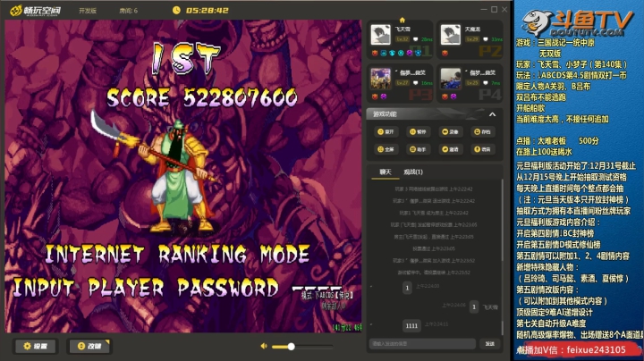Click the 畅玩空间 logo
This screenshot has height=361, width=644.
tap(35, 10)
